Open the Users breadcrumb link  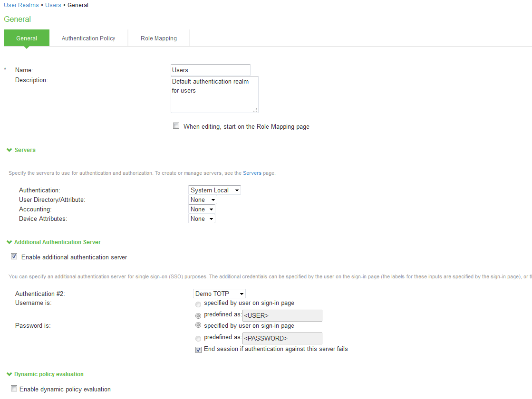pyautogui.click(x=53, y=5)
